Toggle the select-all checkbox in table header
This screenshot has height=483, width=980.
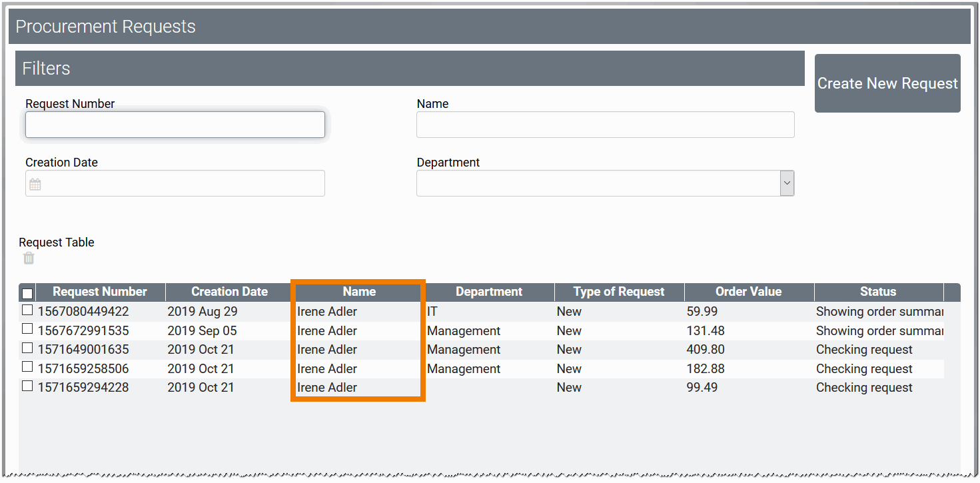coord(28,293)
